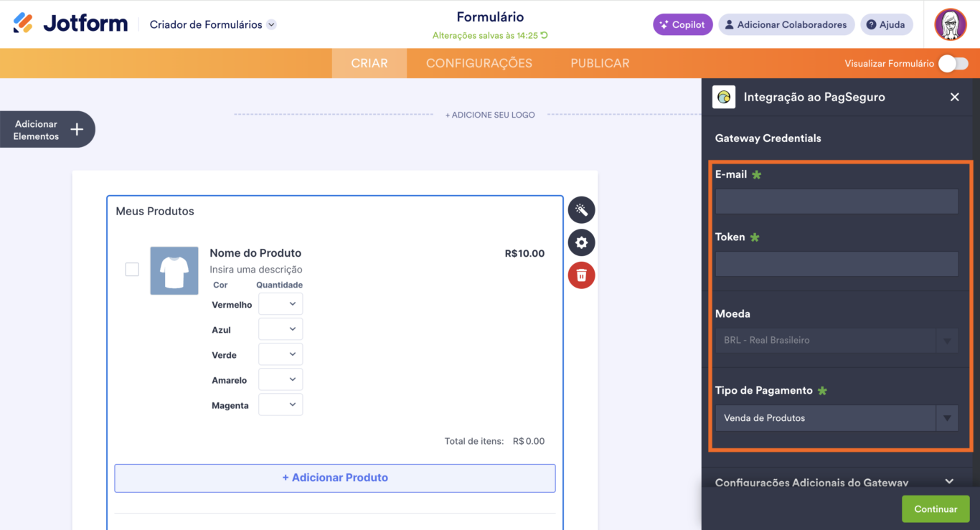The height and width of the screenshot is (530, 980).
Task: Click the Meus Produtos heading
Action: pyautogui.click(x=155, y=212)
